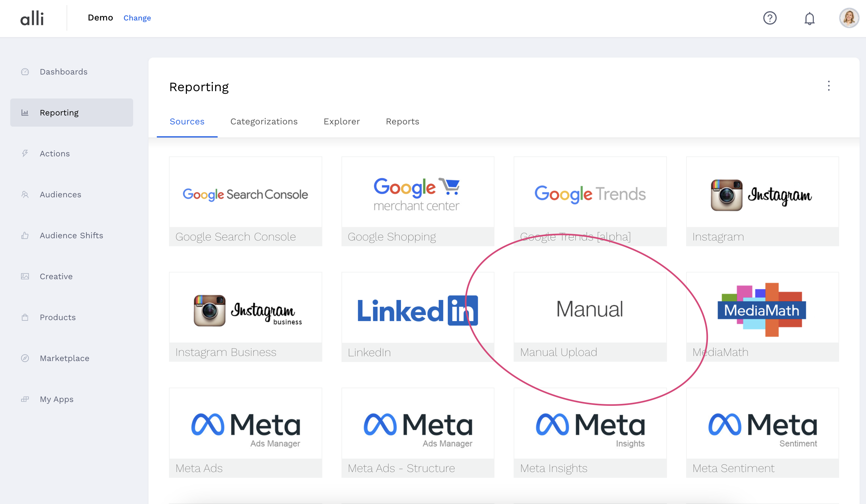Go to Creative section

tap(71, 276)
